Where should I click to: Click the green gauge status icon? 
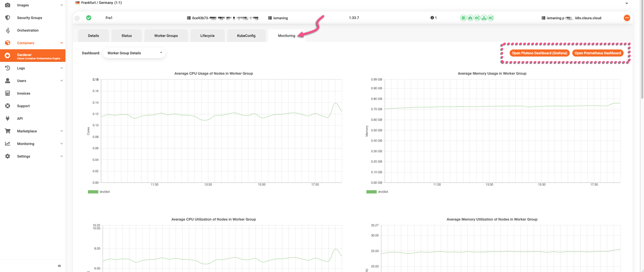[x=470, y=18]
